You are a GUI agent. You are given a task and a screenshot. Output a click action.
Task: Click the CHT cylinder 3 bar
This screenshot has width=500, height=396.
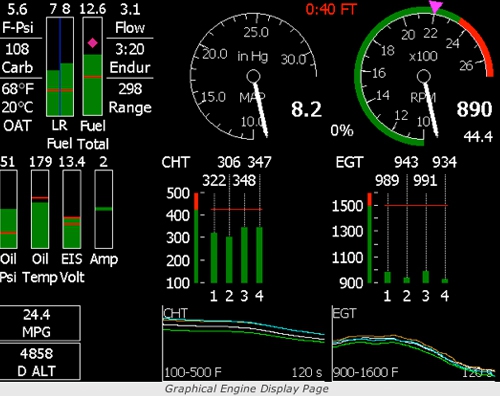(244, 255)
